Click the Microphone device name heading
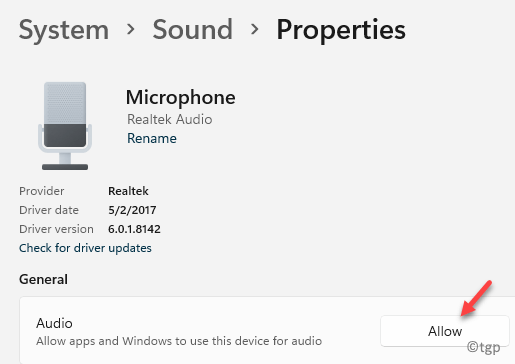Screen dimensions: 515x364 coord(181,98)
